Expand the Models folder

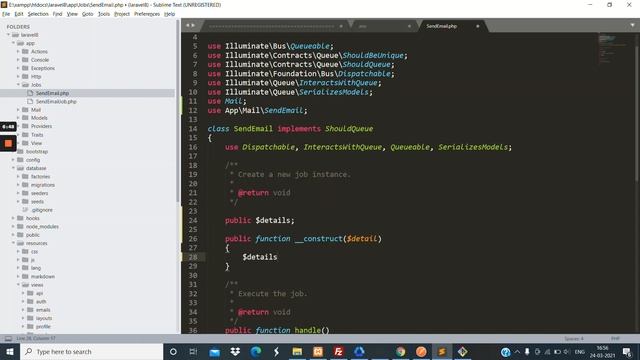18,118
